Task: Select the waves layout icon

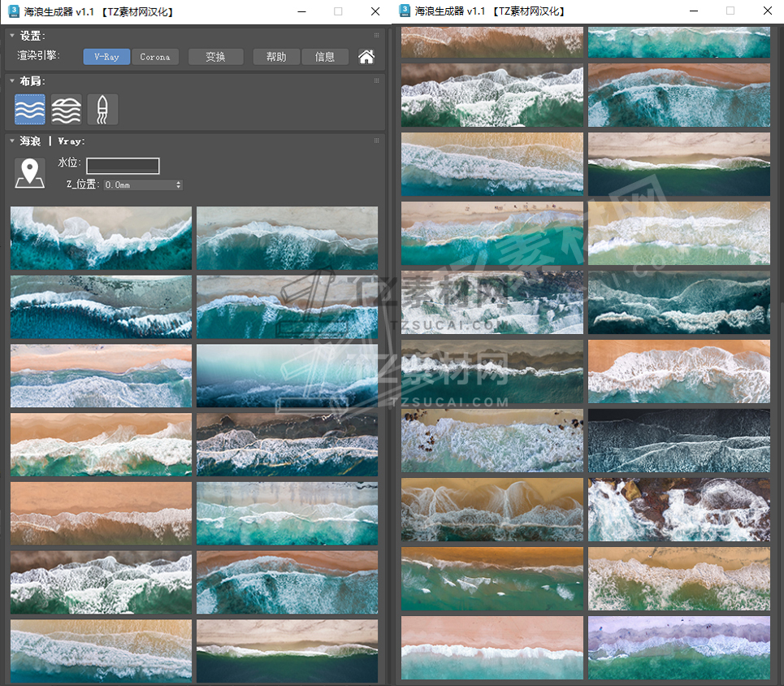Action: [30, 110]
